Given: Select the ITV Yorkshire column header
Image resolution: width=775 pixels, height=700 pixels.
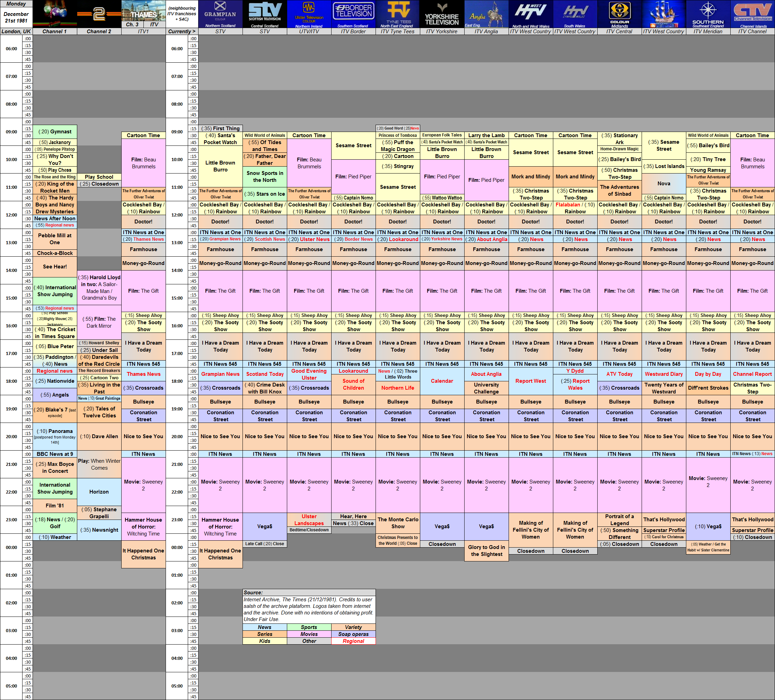Looking at the screenshot, I should 442,32.
